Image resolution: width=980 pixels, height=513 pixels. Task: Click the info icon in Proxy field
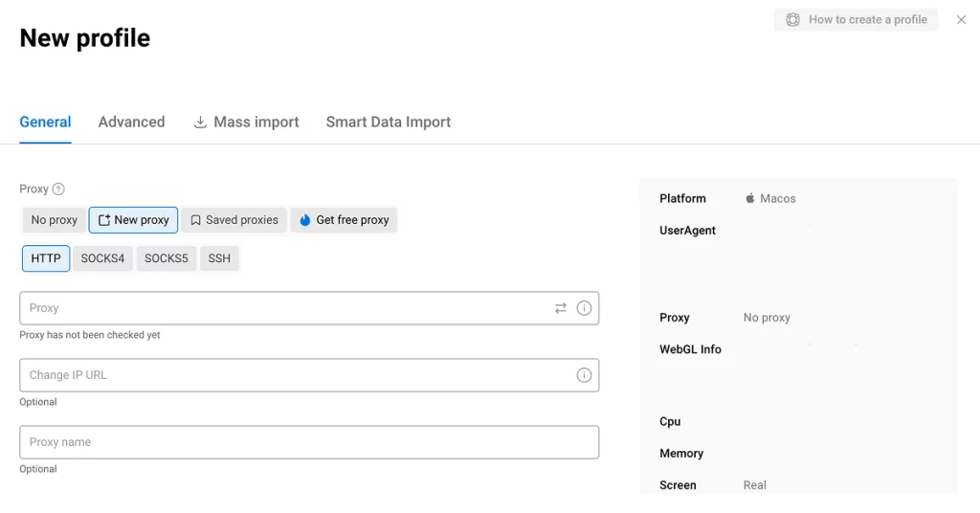pyautogui.click(x=584, y=308)
